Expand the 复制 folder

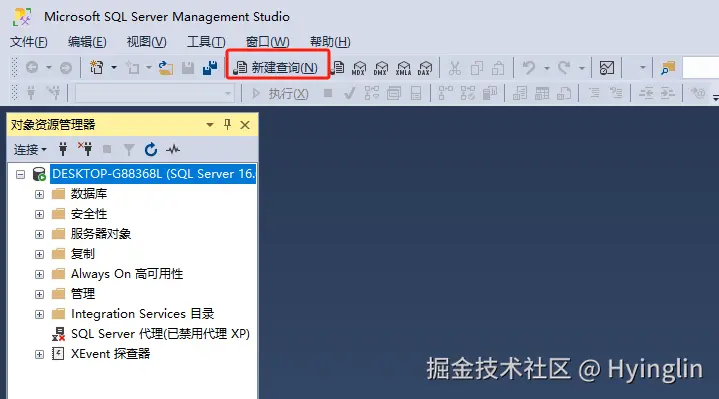coord(39,255)
